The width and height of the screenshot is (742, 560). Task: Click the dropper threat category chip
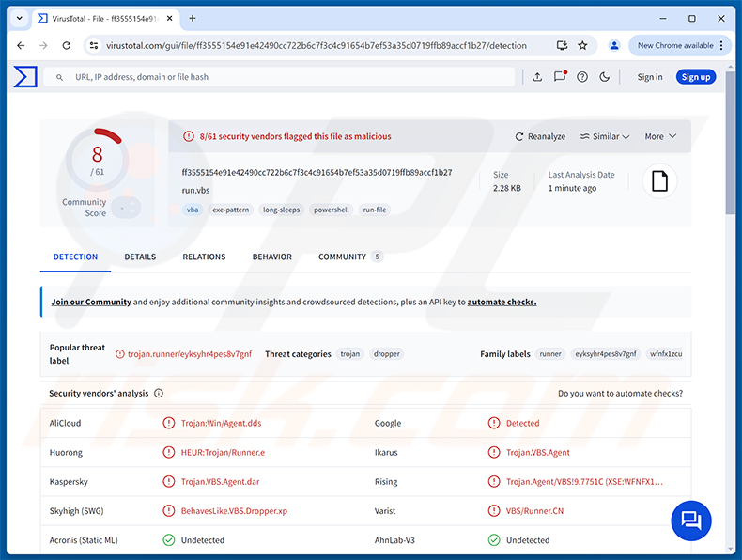pos(387,354)
